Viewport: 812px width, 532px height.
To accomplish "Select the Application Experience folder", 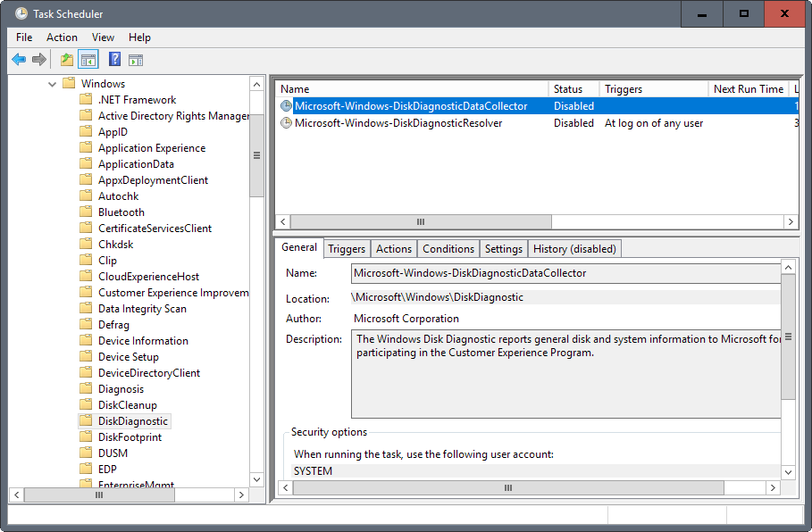I will 152,148.
